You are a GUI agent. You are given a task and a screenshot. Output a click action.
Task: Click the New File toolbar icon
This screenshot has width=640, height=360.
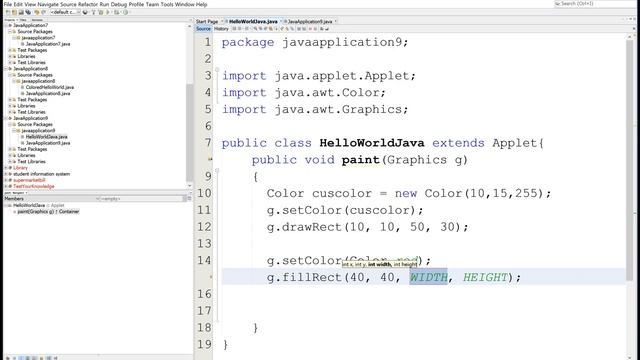(x=7, y=12)
